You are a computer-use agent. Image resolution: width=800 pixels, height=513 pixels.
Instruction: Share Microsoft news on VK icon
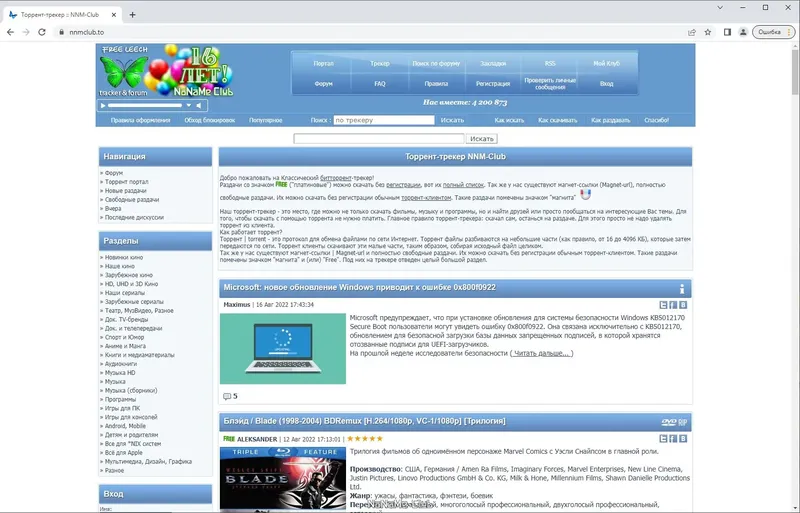point(683,305)
